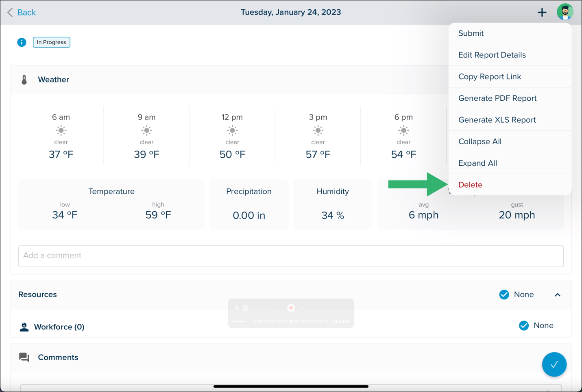Click the red record button in overlay
This screenshot has height=392, width=582.
pyautogui.click(x=291, y=308)
